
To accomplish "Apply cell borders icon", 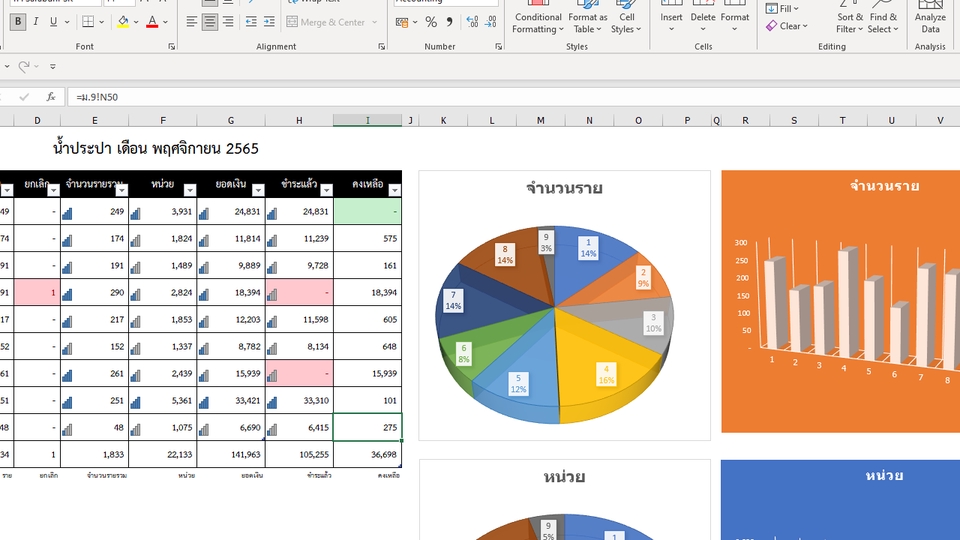I will [x=88, y=22].
